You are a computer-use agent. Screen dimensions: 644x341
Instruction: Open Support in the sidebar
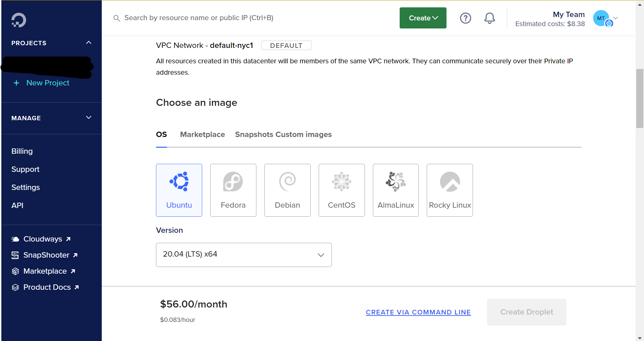(x=25, y=169)
